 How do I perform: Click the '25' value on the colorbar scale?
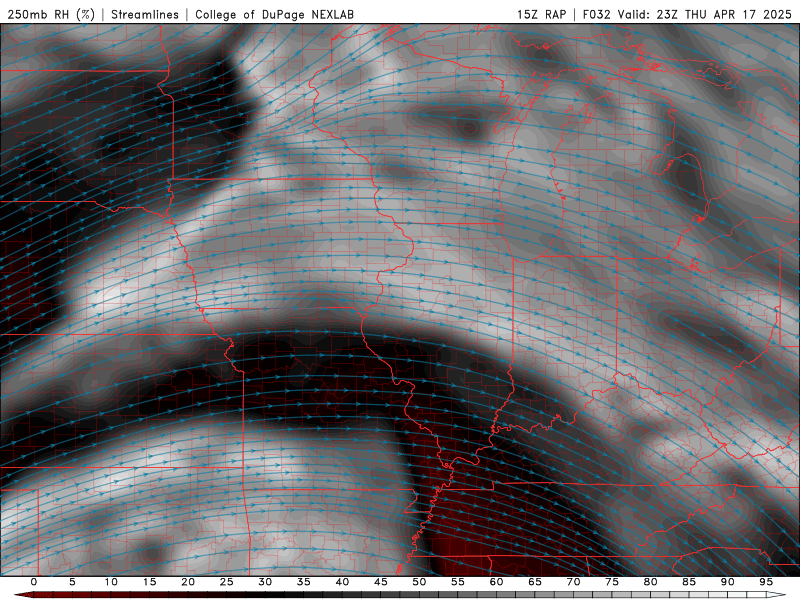pos(227,582)
